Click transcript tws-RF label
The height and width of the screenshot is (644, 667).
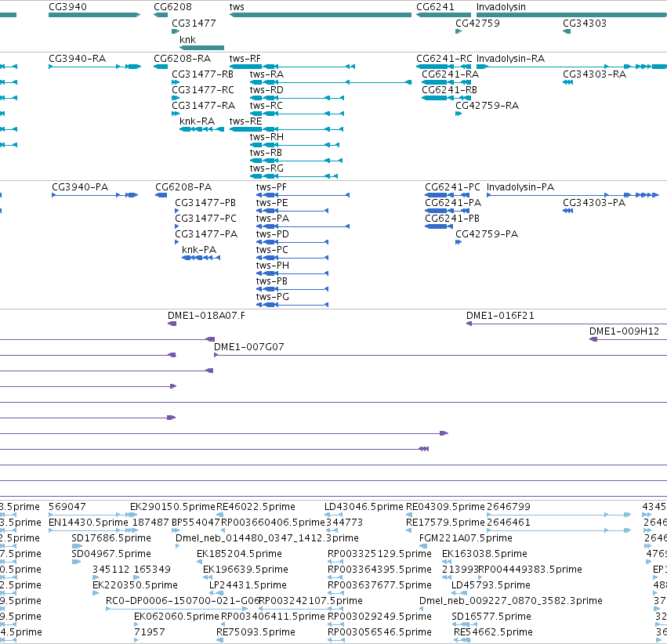pyautogui.click(x=245, y=58)
